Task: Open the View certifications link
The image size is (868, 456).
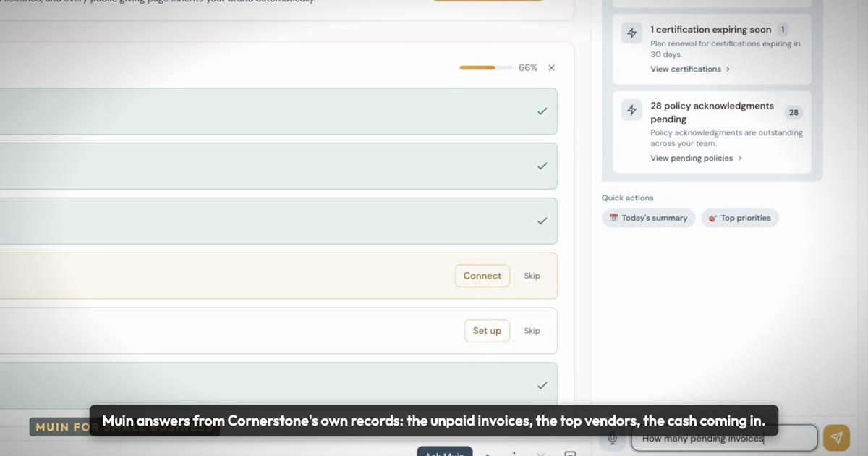Action: click(x=690, y=69)
